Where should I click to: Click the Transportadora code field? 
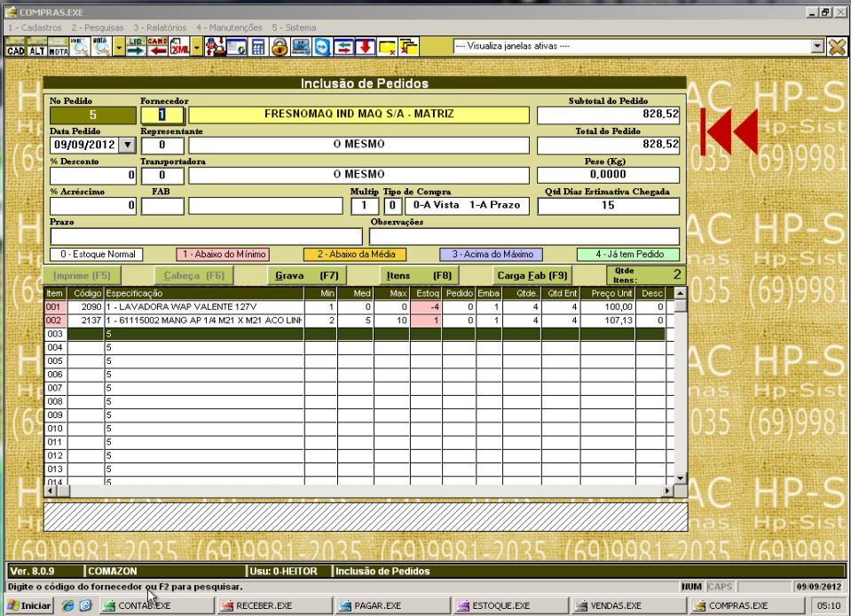[x=162, y=175]
